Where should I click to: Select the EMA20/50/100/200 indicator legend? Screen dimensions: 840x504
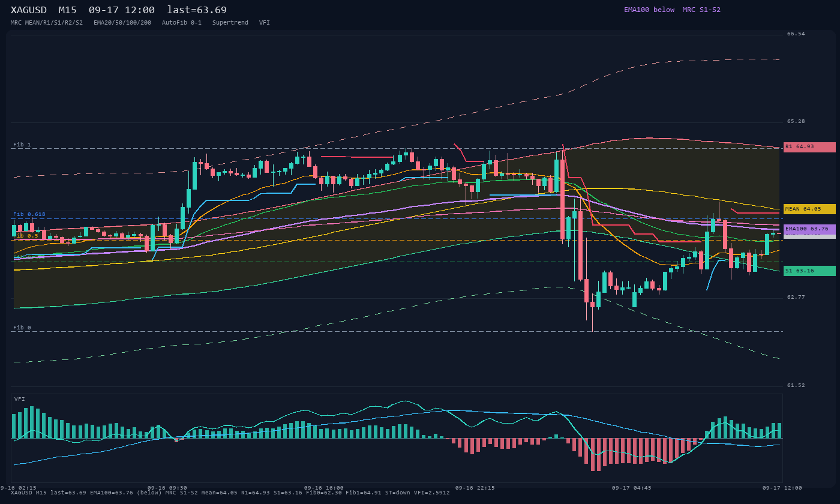coord(122,23)
